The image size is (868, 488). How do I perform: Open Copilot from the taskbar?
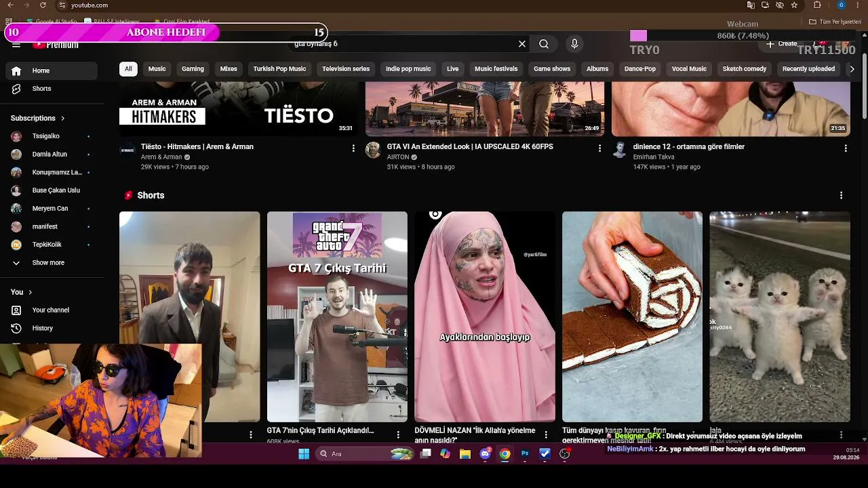(445, 453)
